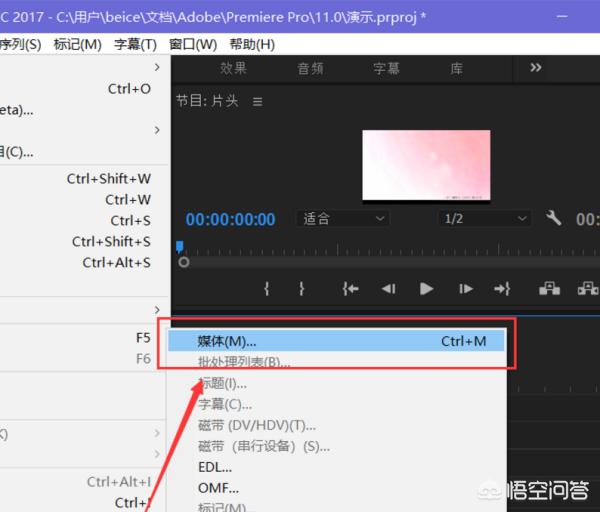Choose 批处理列表(B)... menu entry
The height and width of the screenshot is (512, 600).
click(x=336, y=362)
